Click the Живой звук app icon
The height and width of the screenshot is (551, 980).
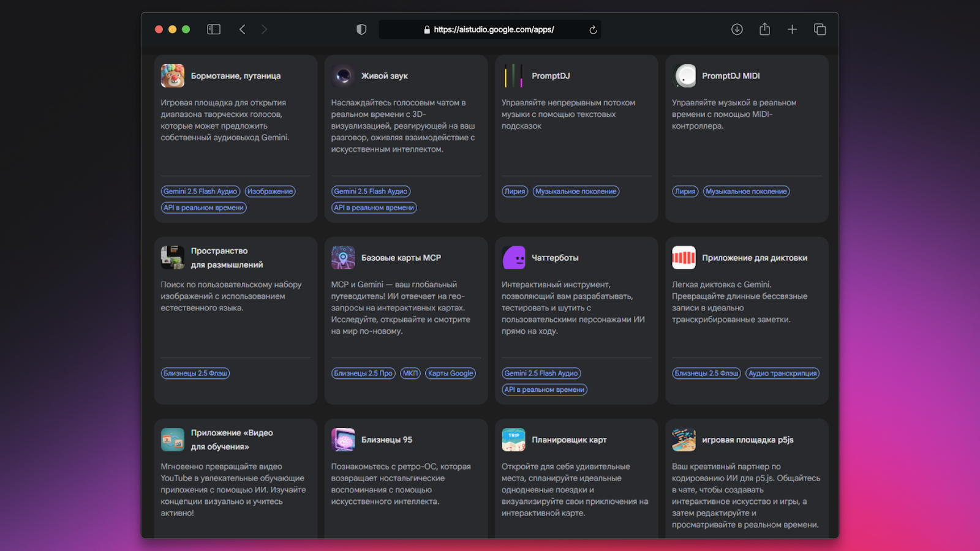(x=343, y=76)
